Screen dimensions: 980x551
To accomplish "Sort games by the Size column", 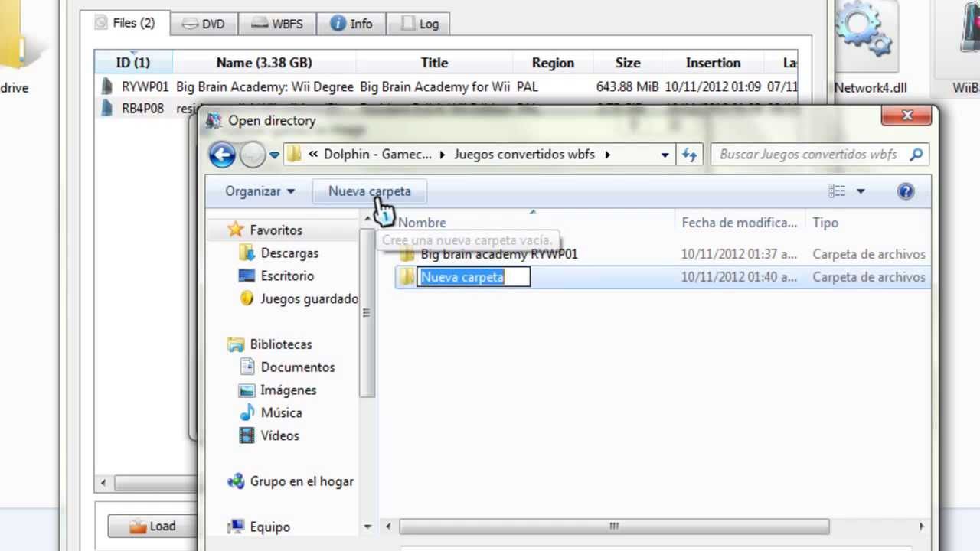I will [x=628, y=63].
